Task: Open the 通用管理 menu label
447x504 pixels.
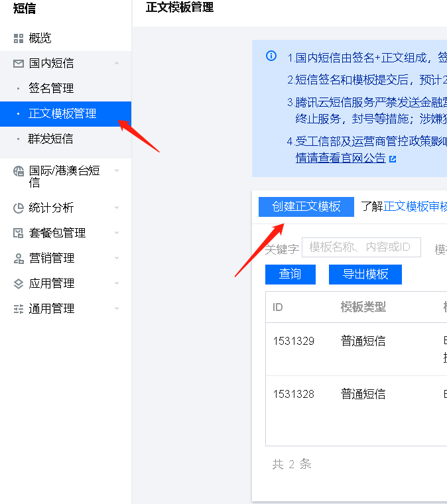Action: tap(52, 308)
